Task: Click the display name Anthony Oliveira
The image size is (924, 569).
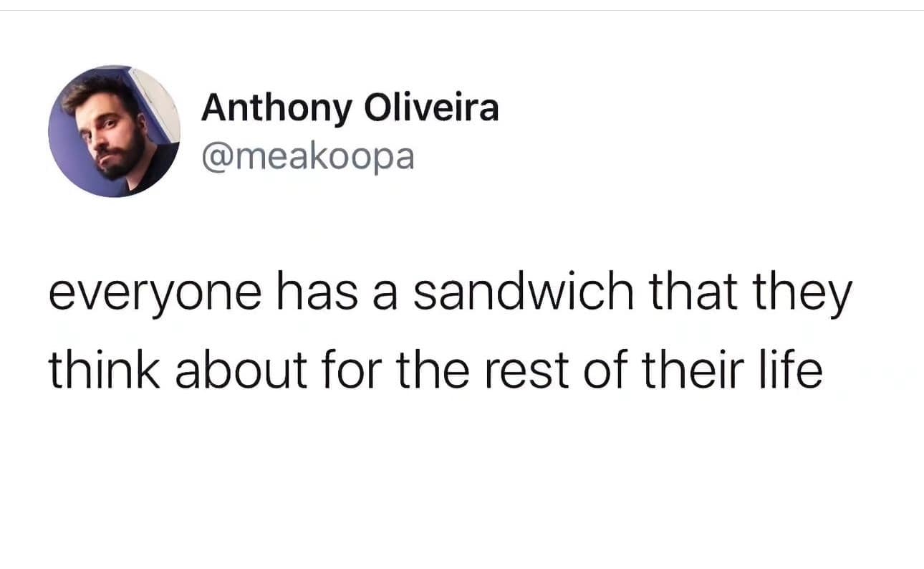Action: [350, 109]
